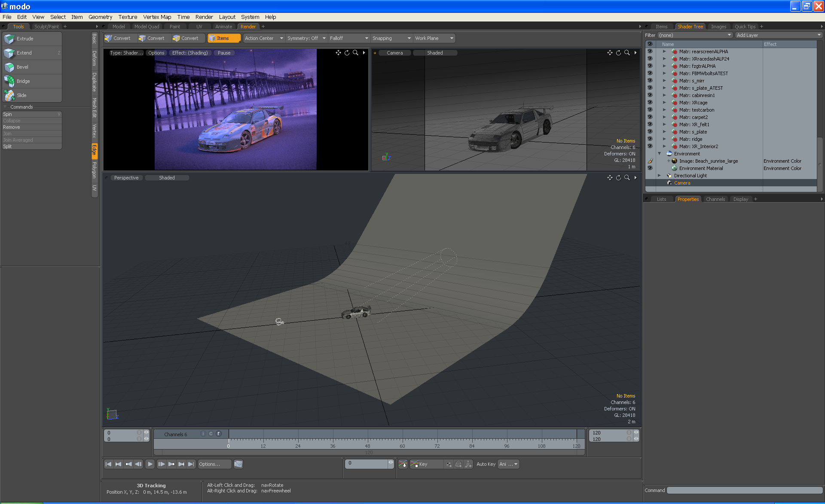Go to the first frame
Screen dimensions: 825x504
click(x=108, y=464)
